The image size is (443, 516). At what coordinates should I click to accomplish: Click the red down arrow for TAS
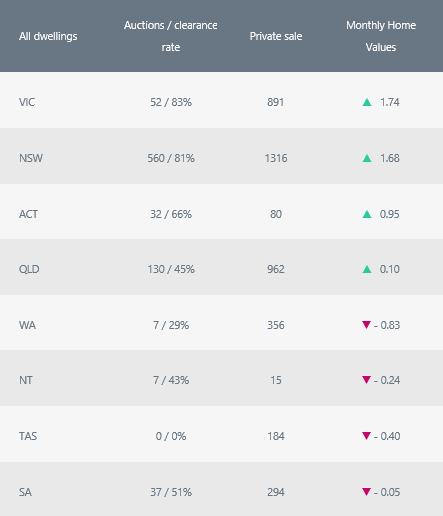(366, 436)
